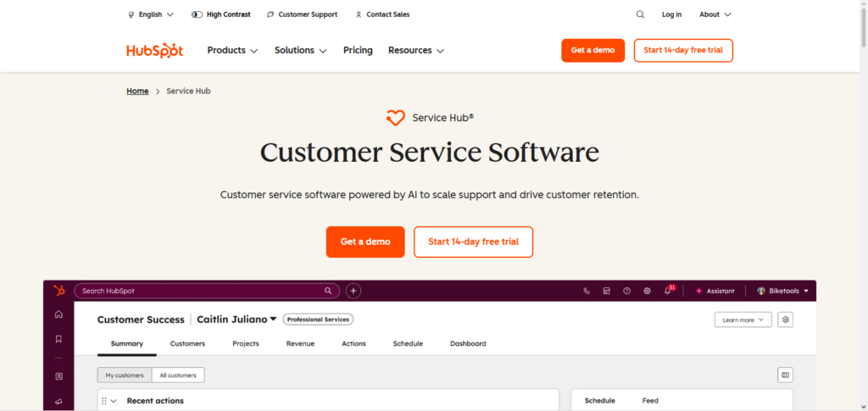Click the globe language icon

point(131,15)
